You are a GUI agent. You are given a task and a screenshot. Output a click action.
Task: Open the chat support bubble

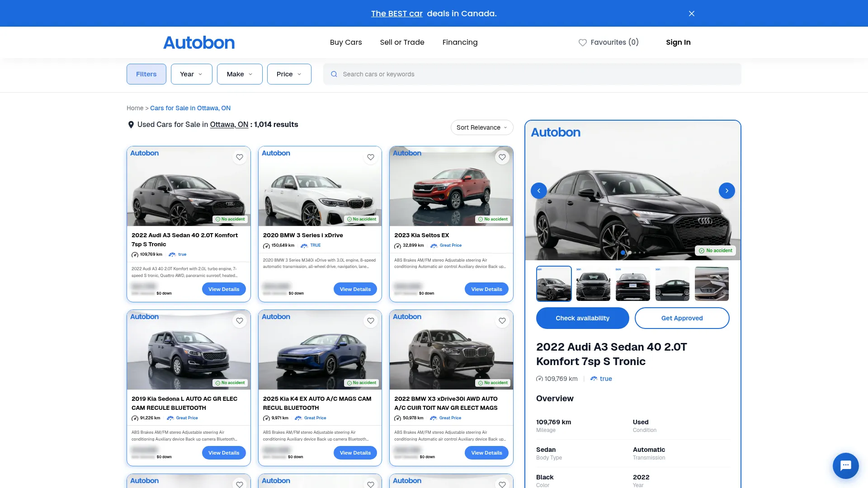tap(845, 465)
